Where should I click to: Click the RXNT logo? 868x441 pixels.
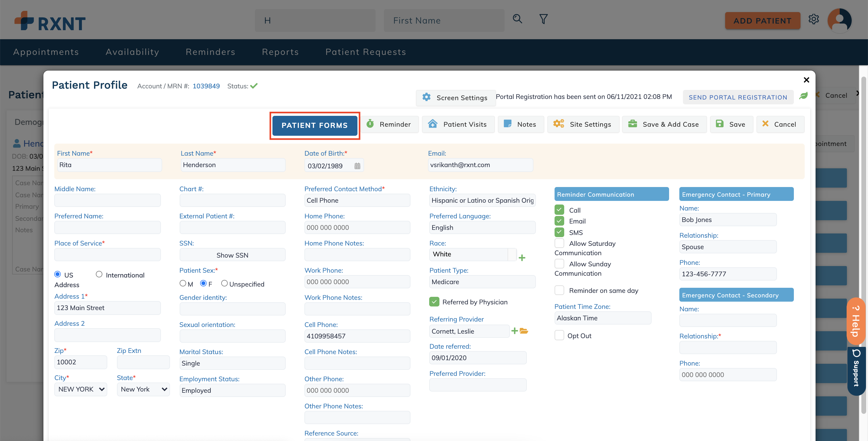click(x=50, y=21)
